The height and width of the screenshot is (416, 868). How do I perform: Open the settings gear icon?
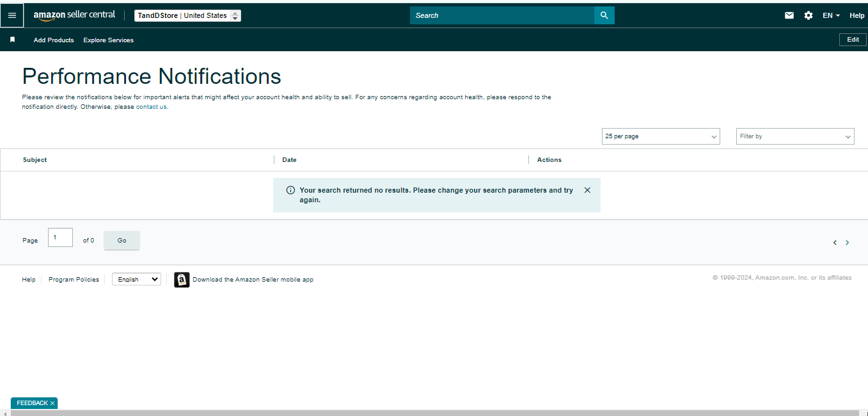(x=809, y=15)
